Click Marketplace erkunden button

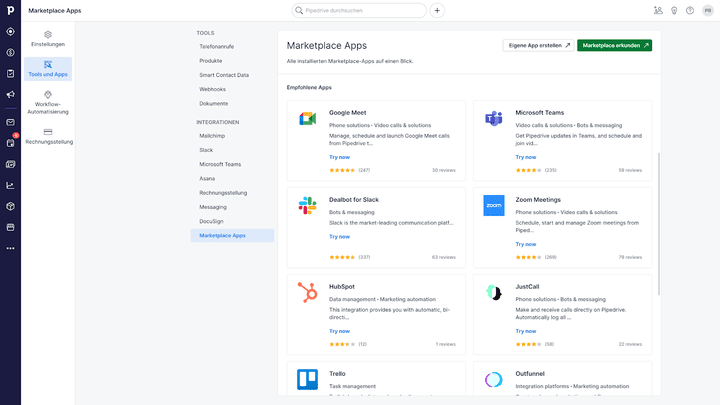(614, 45)
